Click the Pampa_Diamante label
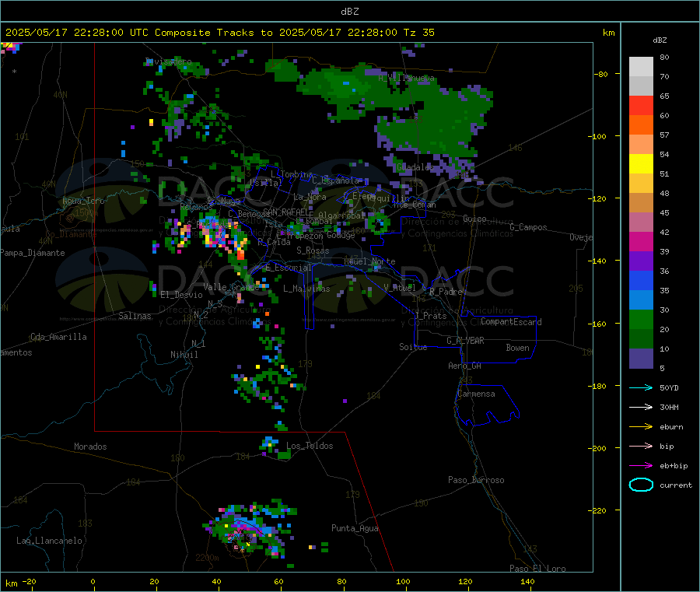700x592 pixels. (33, 253)
